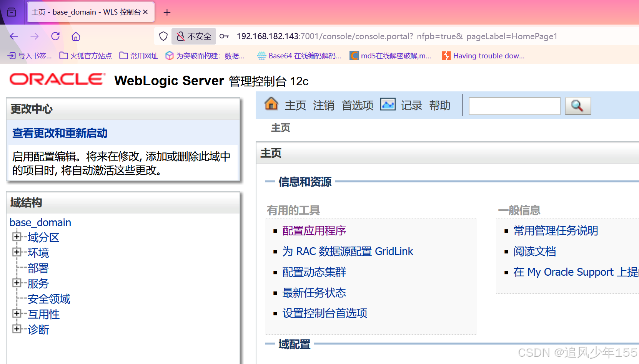This screenshot has width=639, height=364.
Task: Click base_domain root tree link
Action: 40,222
